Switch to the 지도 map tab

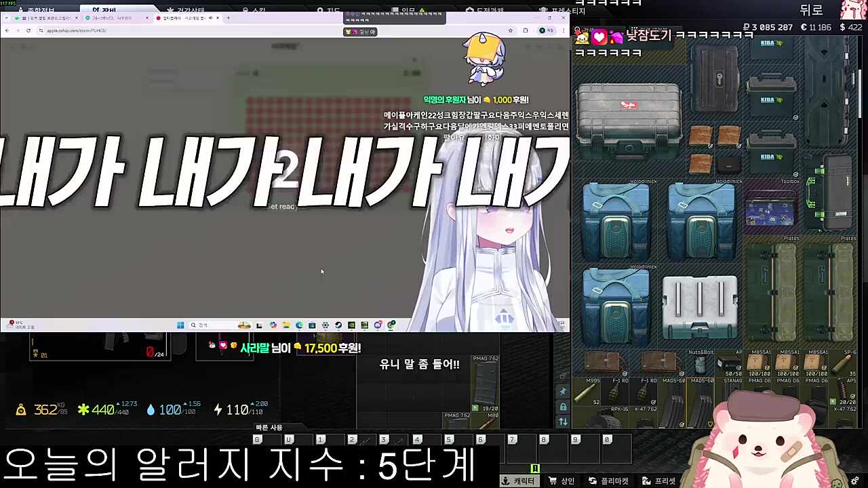[328, 11]
